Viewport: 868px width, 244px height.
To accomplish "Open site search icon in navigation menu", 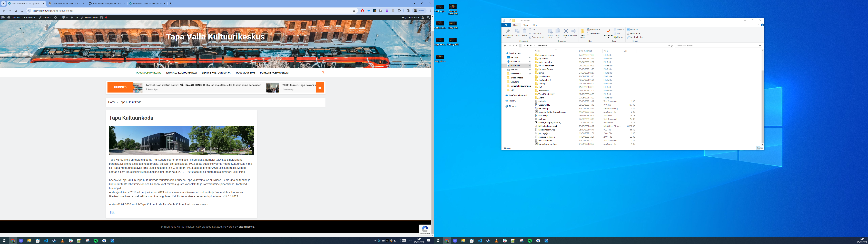I will pos(323,73).
